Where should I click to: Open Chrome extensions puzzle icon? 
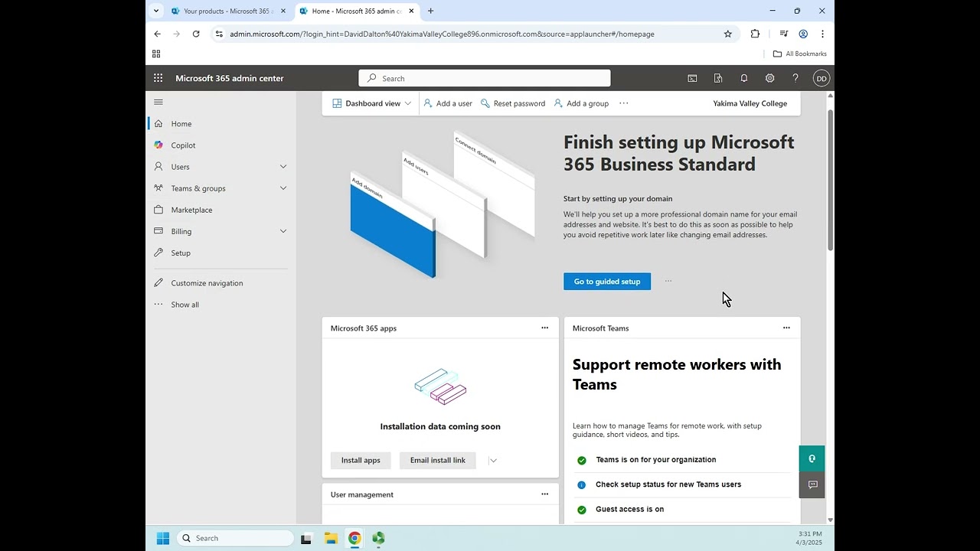[x=755, y=34]
